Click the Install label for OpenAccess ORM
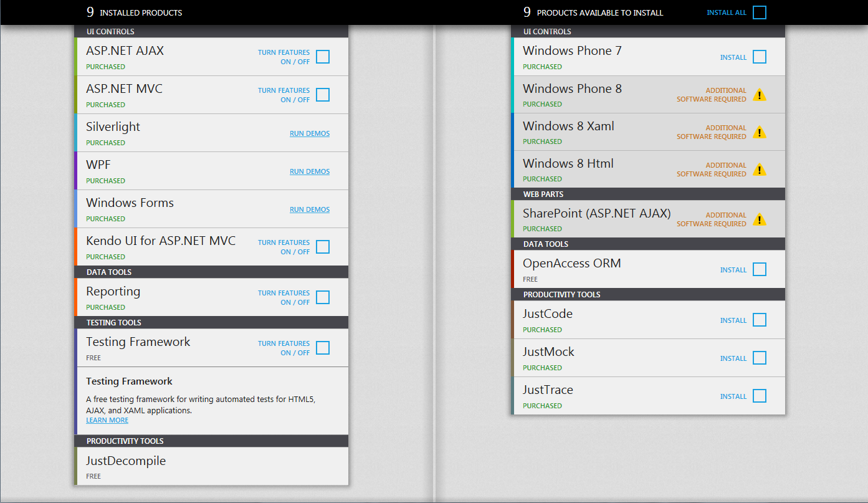The image size is (868, 503). point(733,270)
